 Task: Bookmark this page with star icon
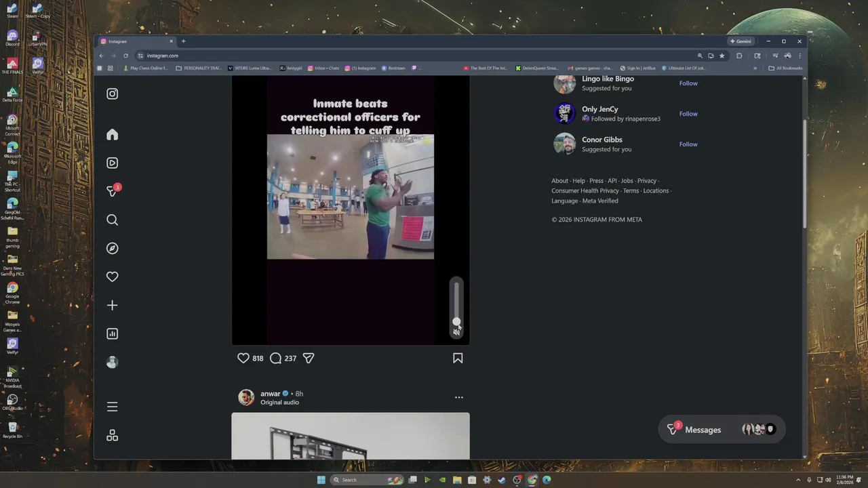pos(722,56)
